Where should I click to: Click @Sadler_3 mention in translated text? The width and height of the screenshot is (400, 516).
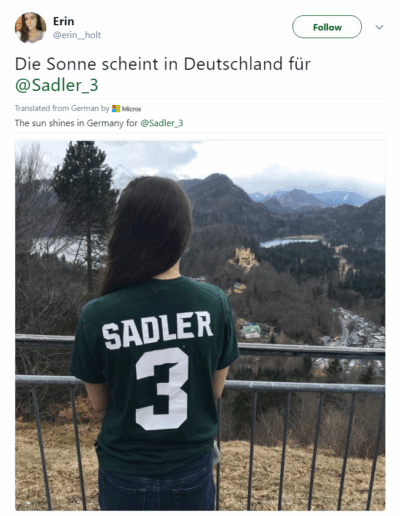point(162,123)
